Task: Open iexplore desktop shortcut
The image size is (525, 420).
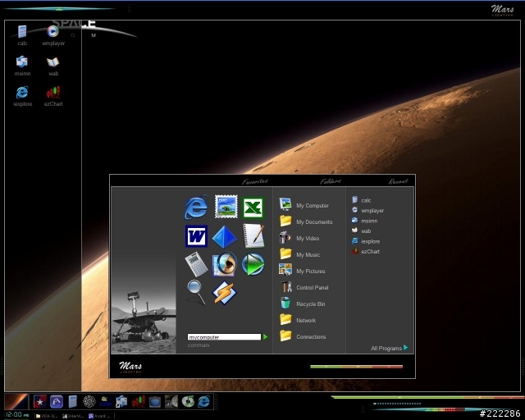Action: (x=22, y=97)
